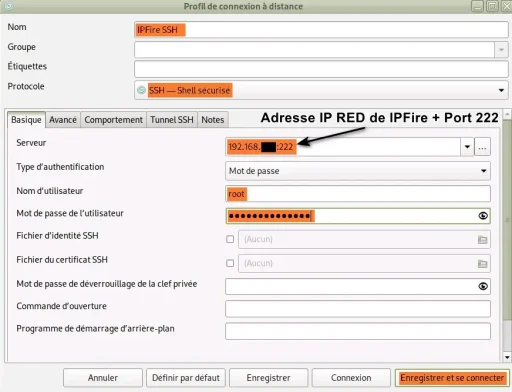Click the window app icon in title bar
The width and height of the screenshot is (512, 392).
(x=9, y=6)
